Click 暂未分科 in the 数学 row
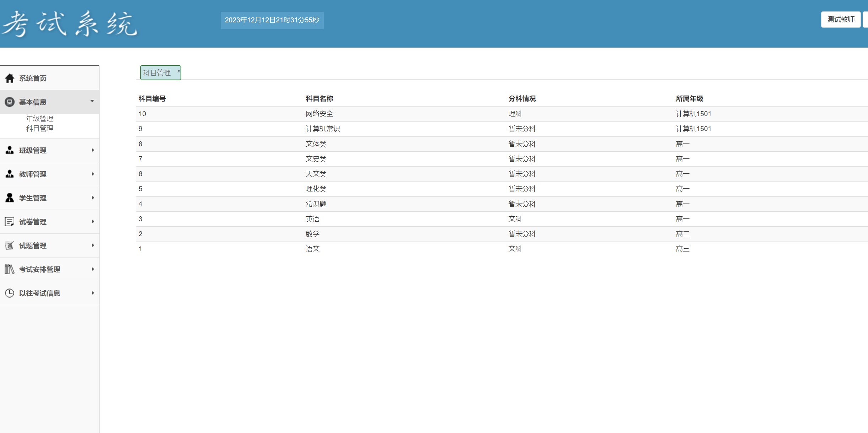868x433 pixels. tap(522, 234)
